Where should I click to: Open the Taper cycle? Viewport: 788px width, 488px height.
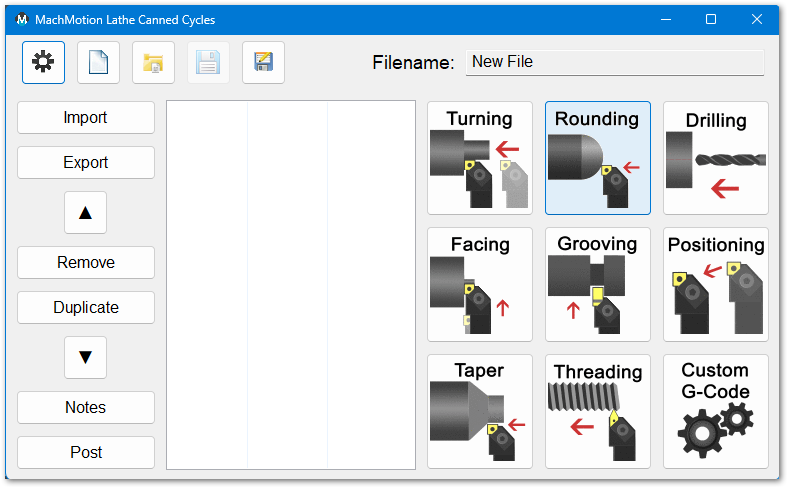point(480,411)
